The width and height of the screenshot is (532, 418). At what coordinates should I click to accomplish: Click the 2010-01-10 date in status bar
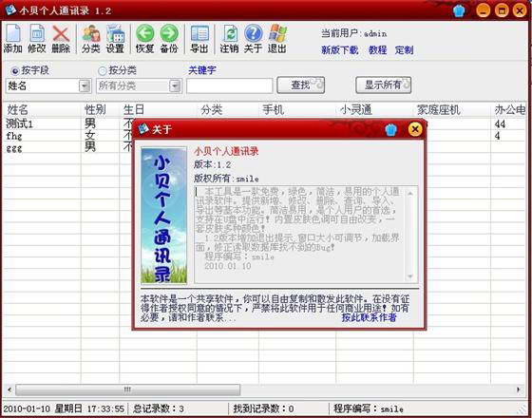27,408
